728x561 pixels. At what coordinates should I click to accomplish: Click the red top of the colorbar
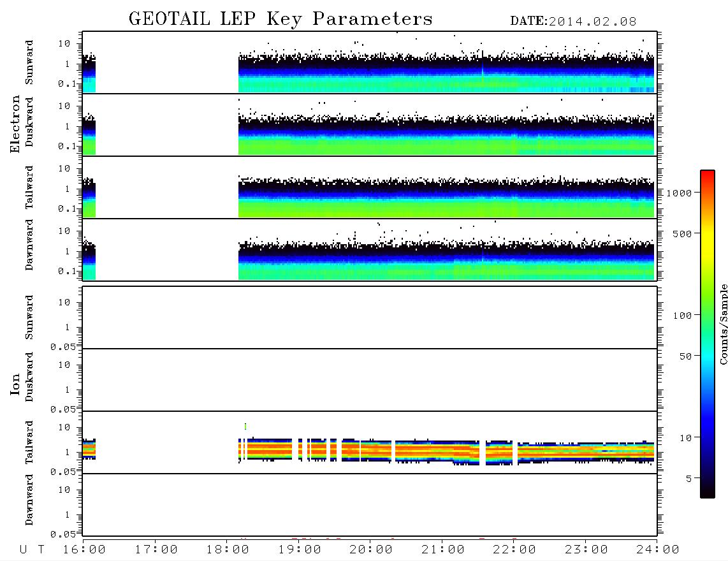tap(708, 174)
